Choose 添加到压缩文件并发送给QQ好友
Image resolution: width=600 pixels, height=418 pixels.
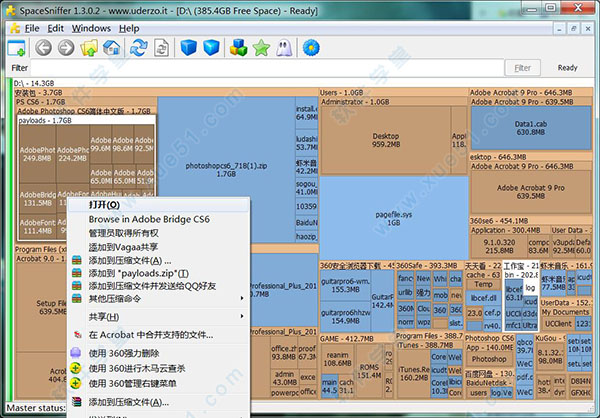pyautogui.click(x=158, y=286)
